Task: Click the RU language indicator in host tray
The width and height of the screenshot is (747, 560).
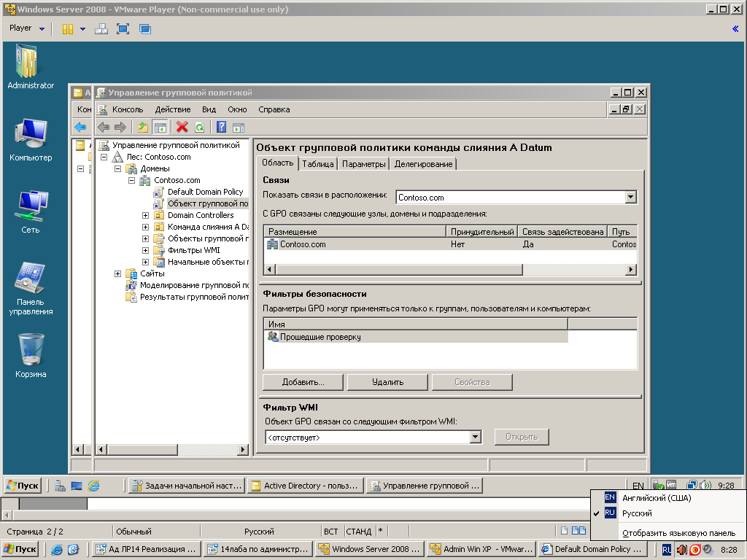Action: (667, 550)
